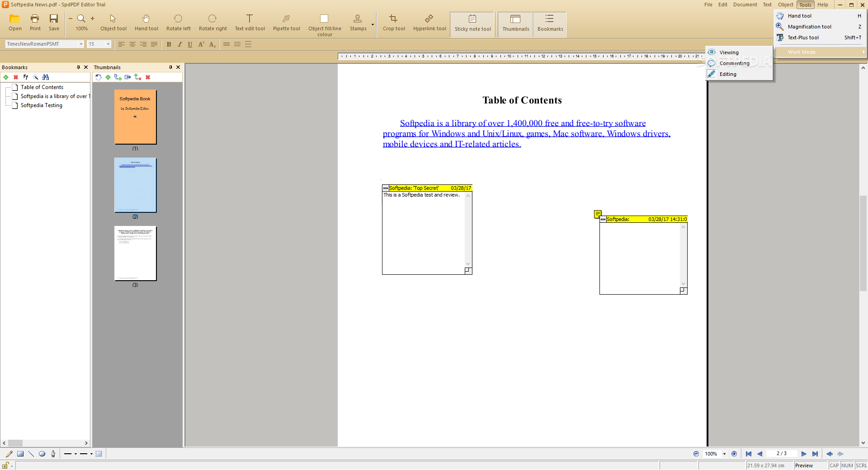Toggle the Bookmarks panel button

tap(550, 23)
